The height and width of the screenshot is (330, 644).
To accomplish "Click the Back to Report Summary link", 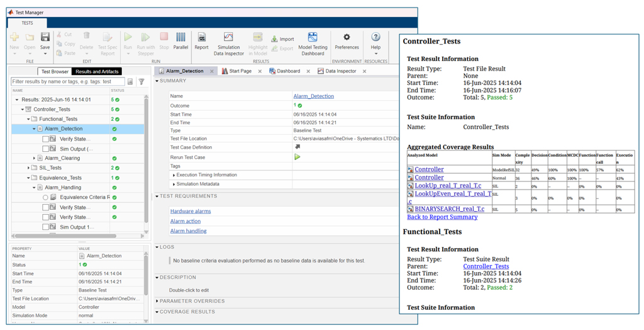I will coord(442,217).
